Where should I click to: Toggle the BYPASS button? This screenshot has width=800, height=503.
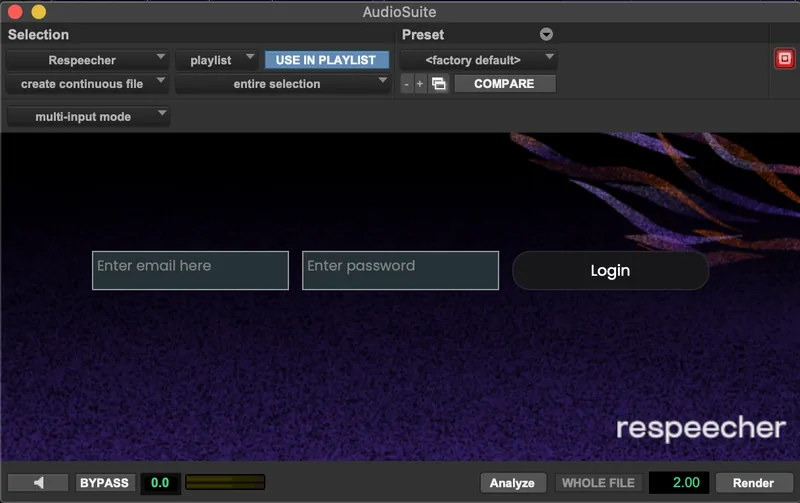click(x=105, y=483)
